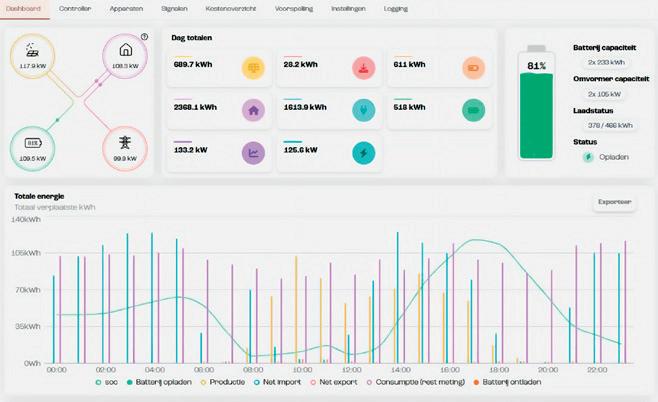
Task: Click the battery node showing 109.5 kW
Action: pos(32,149)
